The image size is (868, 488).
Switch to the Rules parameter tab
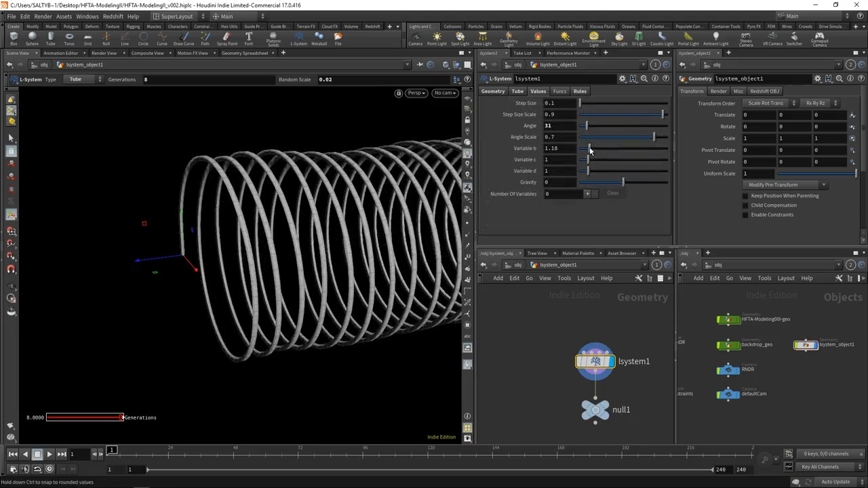[x=580, y=91]
